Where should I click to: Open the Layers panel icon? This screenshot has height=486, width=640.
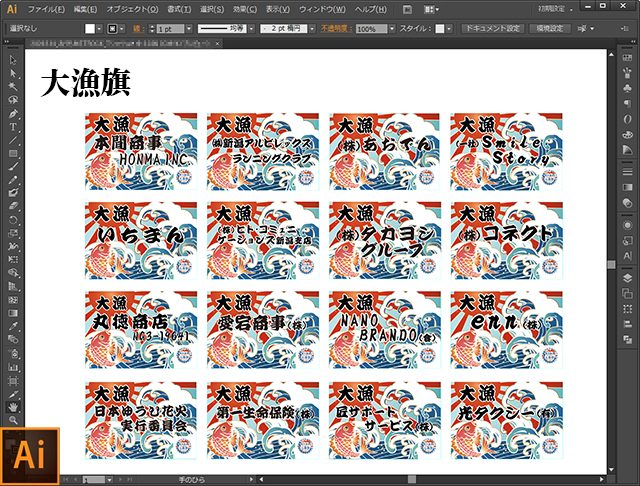[x=627, y=278]
